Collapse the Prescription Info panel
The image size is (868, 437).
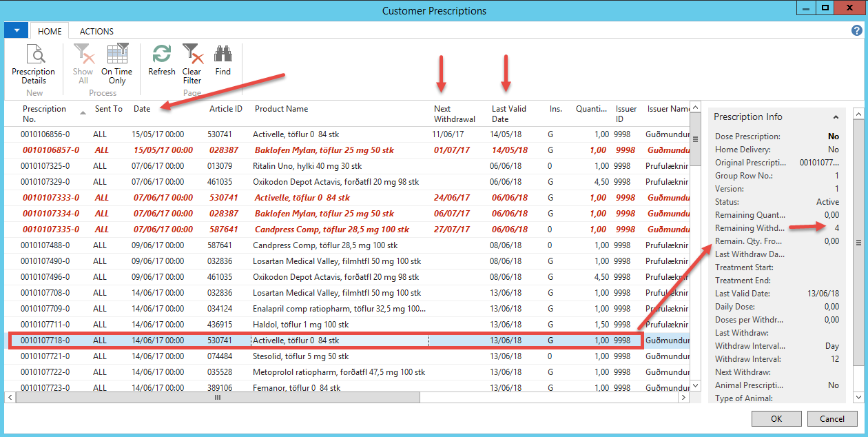coord(836,117)
